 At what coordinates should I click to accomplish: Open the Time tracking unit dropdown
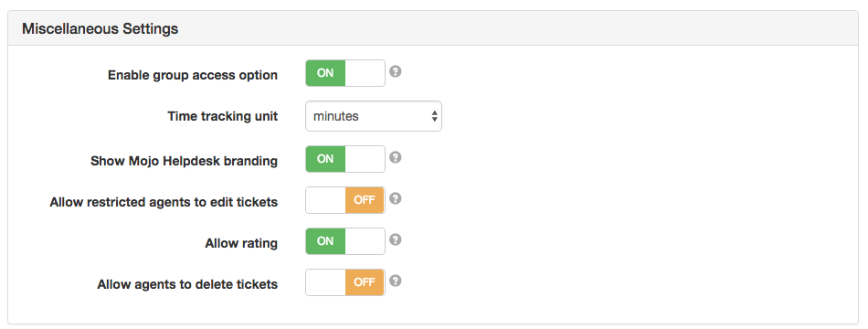[x=373, y=116]
